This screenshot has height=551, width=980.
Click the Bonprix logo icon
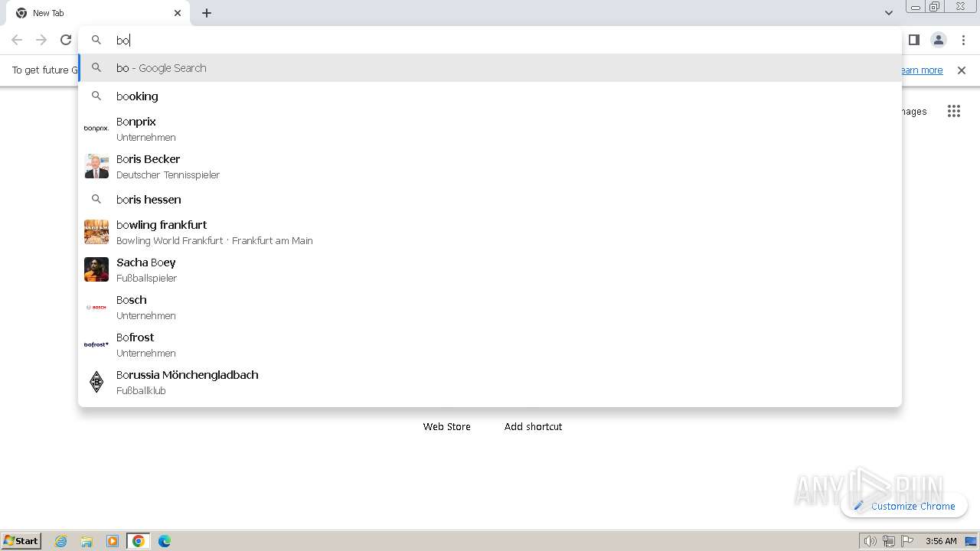pos(96,129)
